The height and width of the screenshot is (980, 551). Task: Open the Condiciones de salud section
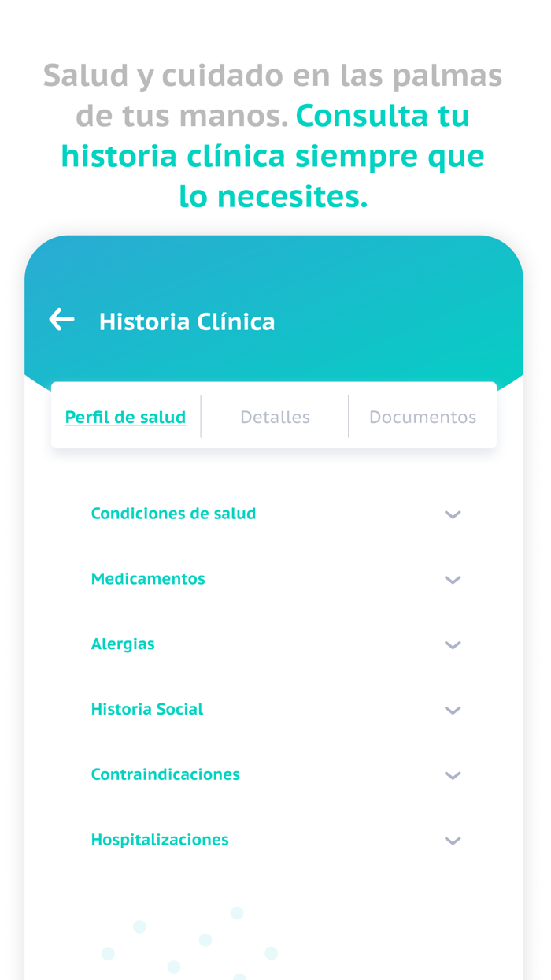point(173,513)
